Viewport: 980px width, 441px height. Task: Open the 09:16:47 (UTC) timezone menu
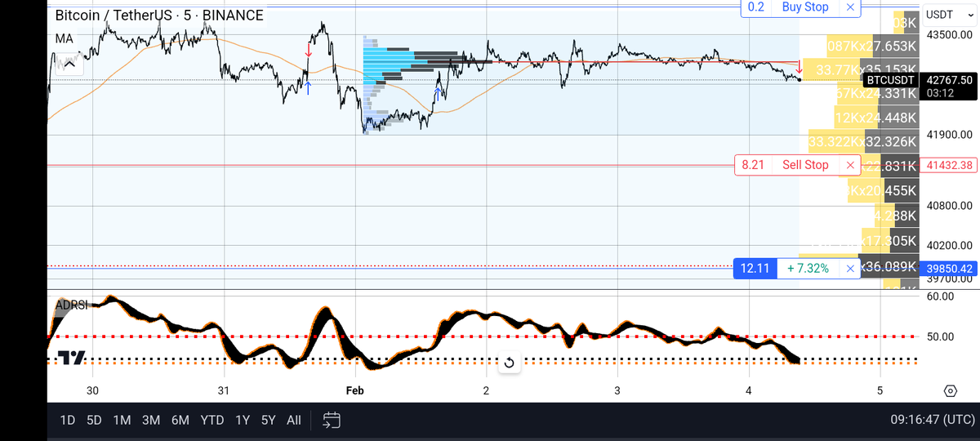pos(932,421)
